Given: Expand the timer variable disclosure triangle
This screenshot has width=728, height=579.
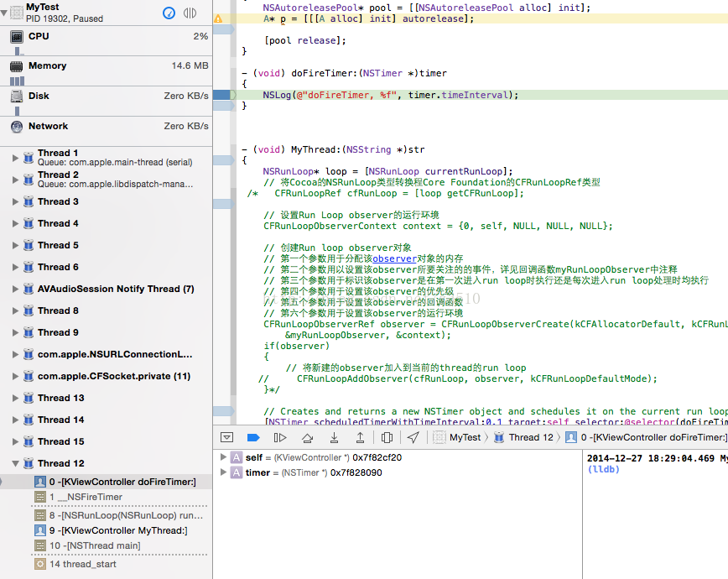Looking at the screenshot, I should pos(223,472).
